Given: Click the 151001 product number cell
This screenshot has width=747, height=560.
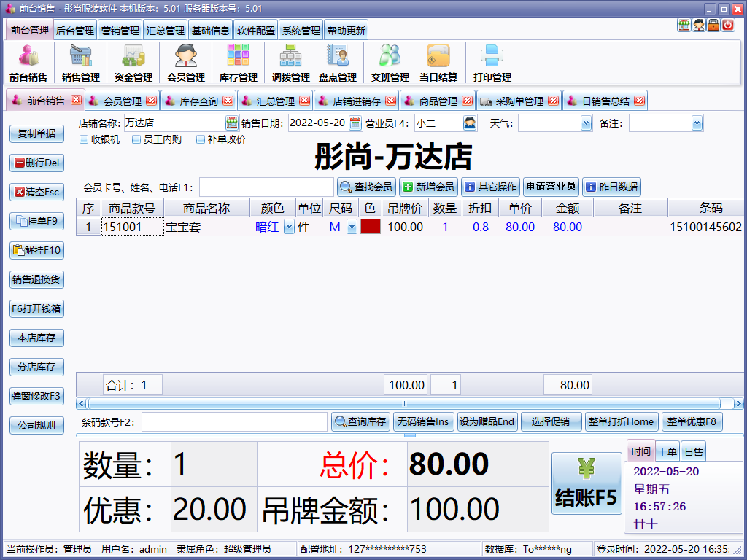Looking at the screenshot, I should coord(133,227).
